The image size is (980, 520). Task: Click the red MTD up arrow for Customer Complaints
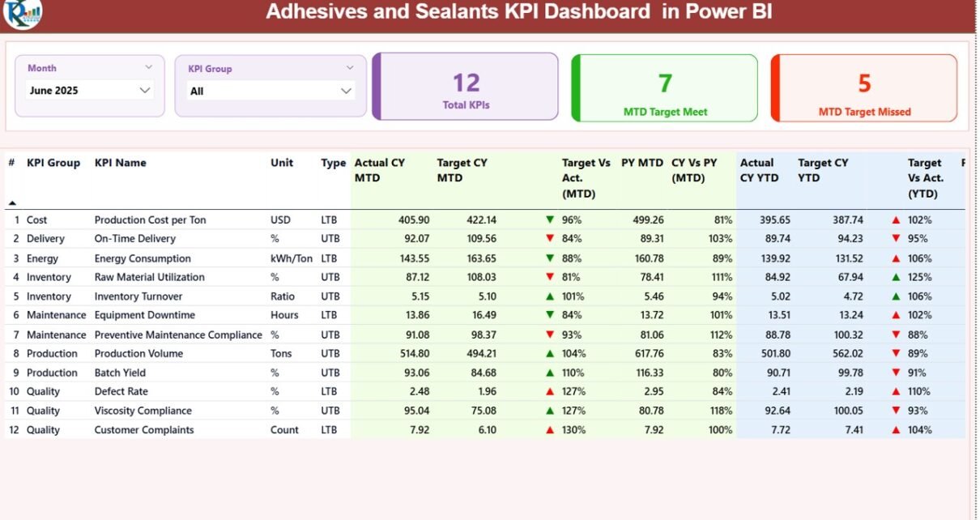click(x=550, y=430)
